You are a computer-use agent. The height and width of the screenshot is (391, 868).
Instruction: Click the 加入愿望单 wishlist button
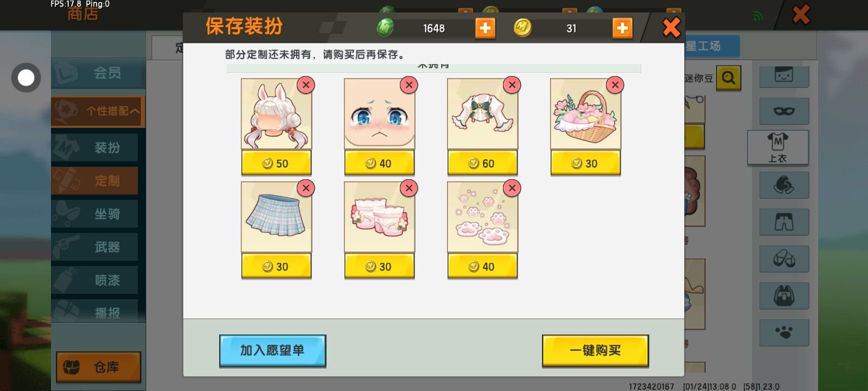pyautogui.click(x=272, y=350)
